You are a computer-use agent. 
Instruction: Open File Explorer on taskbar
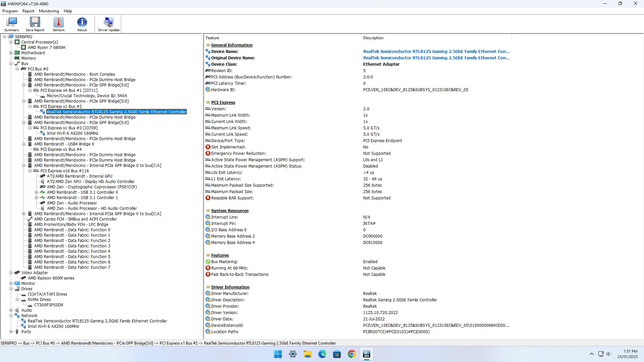click(x=308, y=354)
